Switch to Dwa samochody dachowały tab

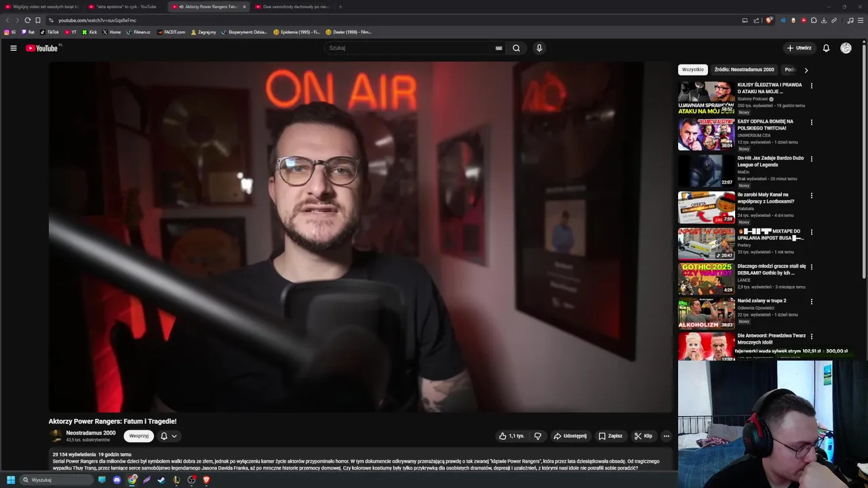292,7
